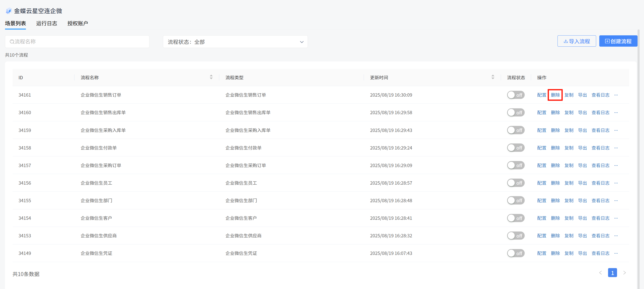
Task: Click 导入流程 button
Action: coord(577,41)
